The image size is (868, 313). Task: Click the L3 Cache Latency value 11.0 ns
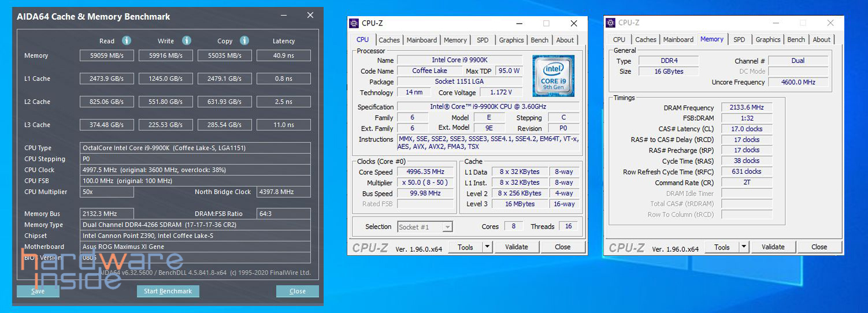point(284,125)
